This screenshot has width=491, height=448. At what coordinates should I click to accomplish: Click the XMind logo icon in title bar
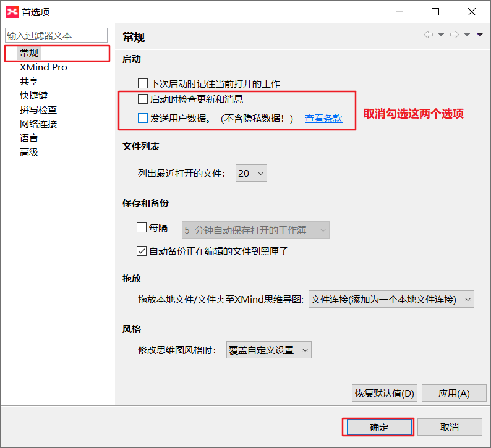[x=12, y=12]
